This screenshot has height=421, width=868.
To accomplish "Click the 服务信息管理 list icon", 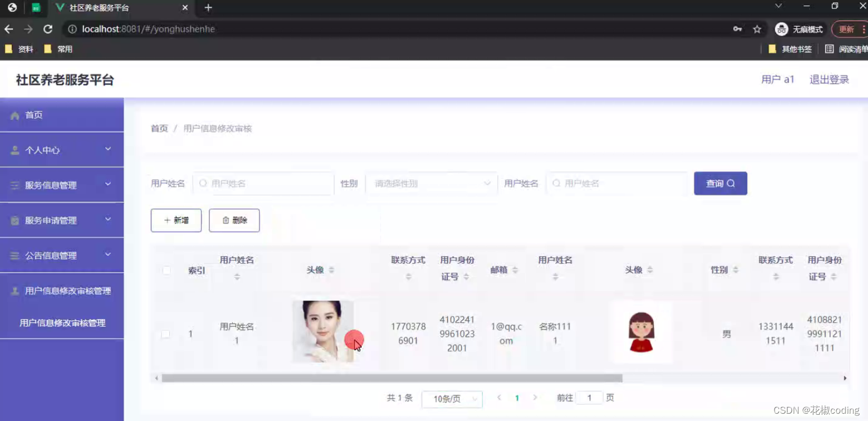I will [x=14, y=185].
